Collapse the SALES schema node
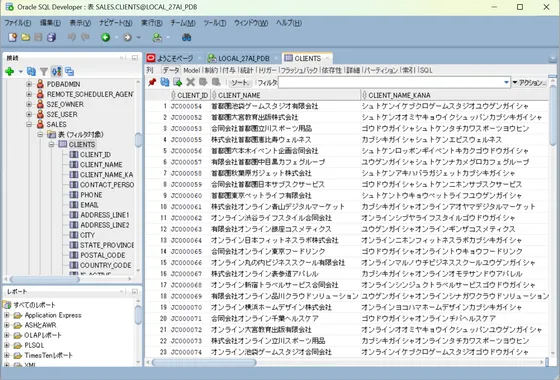The width and height of the screenshot is (560, 380). pos(29,124)
